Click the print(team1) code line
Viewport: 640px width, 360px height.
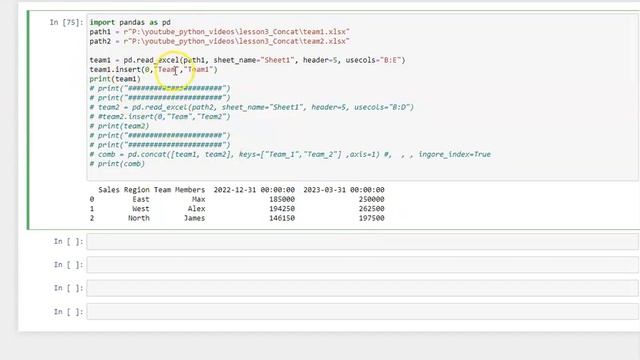[x=115, y=79]
